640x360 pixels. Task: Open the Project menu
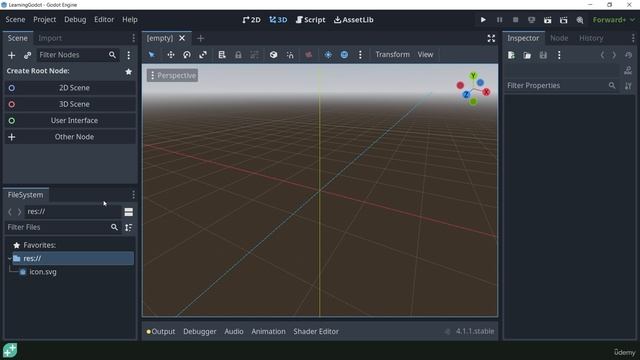(x=44, y=20)
